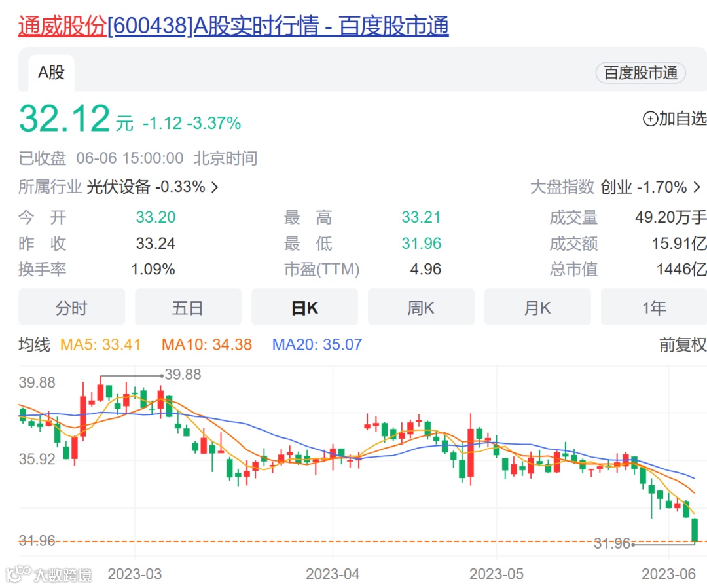Click the 成交额 value 15.91亿
707x588 pixels.
(680, 244)
